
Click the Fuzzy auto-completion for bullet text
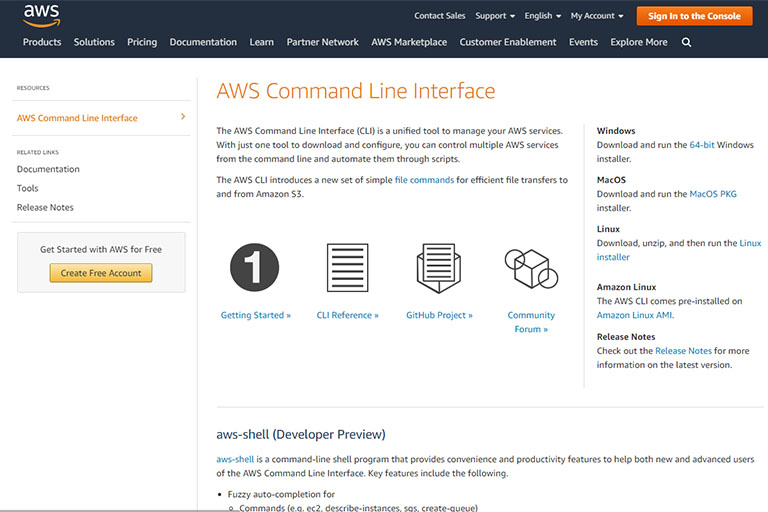coord(281,494)
